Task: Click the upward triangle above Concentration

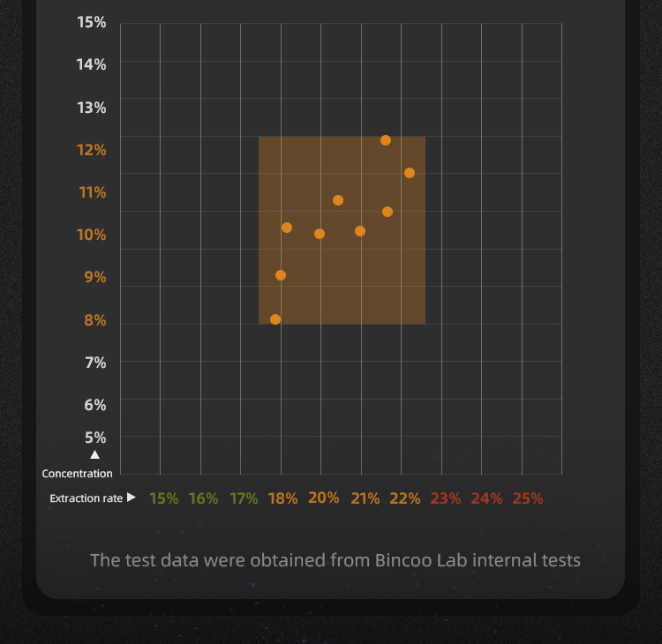Action: 95,455
